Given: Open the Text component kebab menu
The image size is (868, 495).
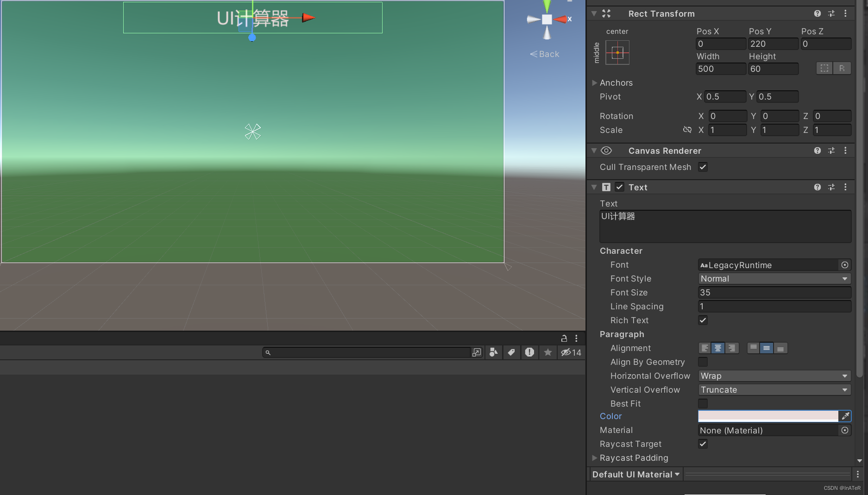Looking at the screenshot, I should click(845, 187).
